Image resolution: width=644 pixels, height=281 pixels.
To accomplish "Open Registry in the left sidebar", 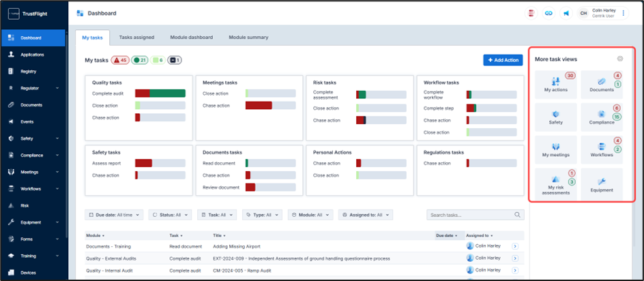I will [29, 71].
